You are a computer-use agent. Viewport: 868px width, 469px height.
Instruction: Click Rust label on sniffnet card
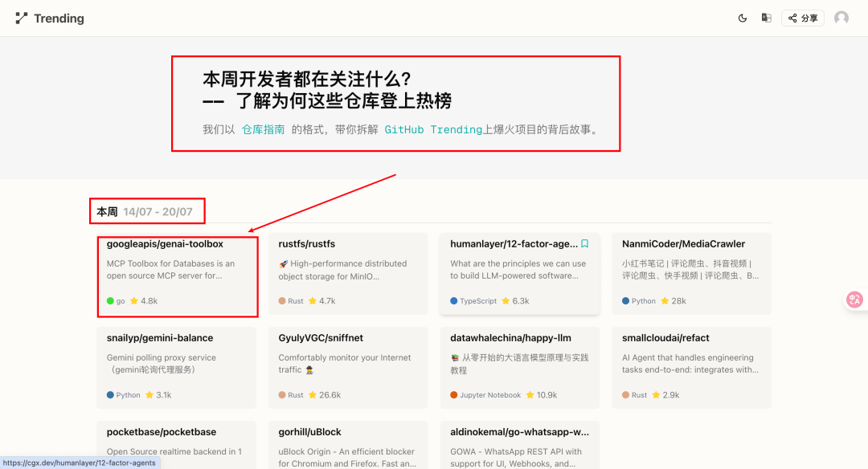296,395
